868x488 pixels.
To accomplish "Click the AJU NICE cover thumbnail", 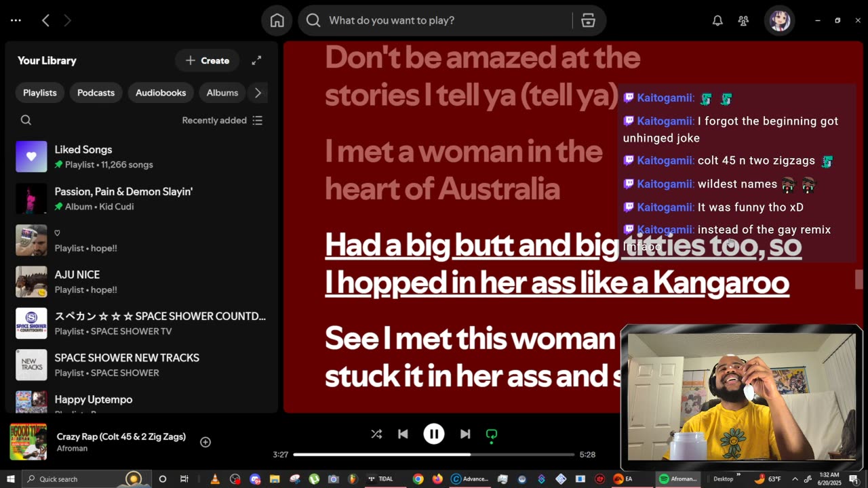I will pyautogui.click(x=31, y=282).
